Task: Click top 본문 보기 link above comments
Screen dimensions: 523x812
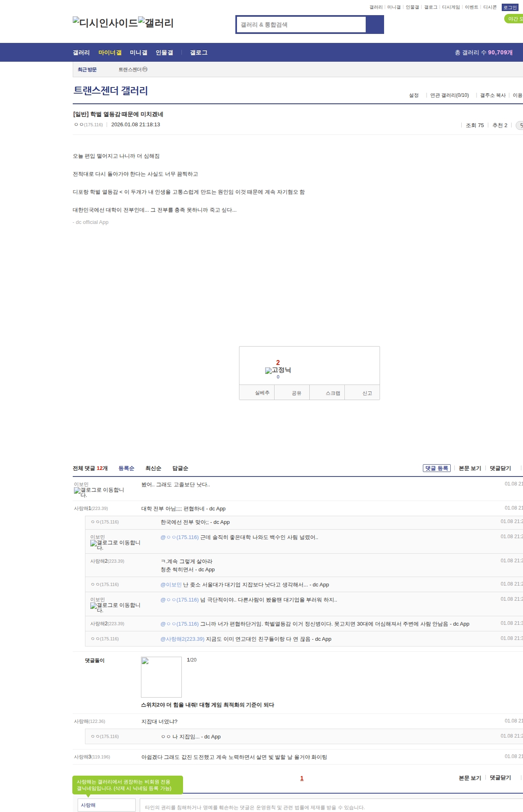Action: coord(470,468)
